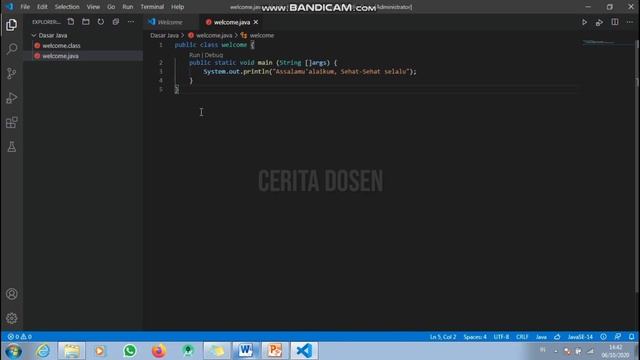The width and height of the screenshot is (640, 360).
Task: Click the feedback icon in status bar
Action: [x=618, y=337]
